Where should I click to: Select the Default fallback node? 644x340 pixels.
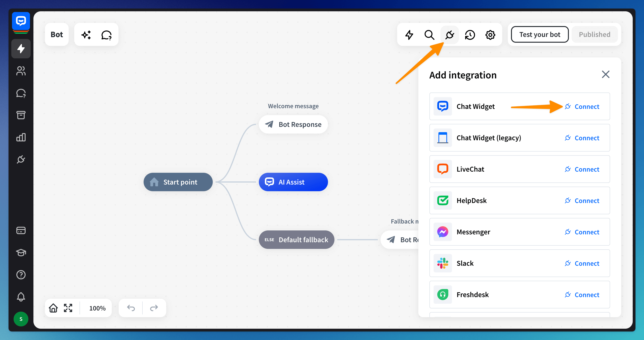(x=296, y=240)
